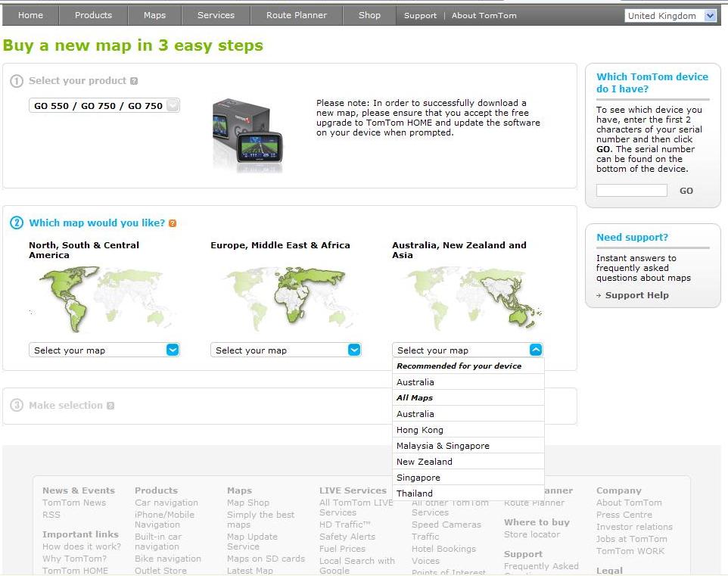Click the Australia, New Zealand and Asia world map
The height and width of the screenshot is (576, 728).
click(x=472, y=299)
